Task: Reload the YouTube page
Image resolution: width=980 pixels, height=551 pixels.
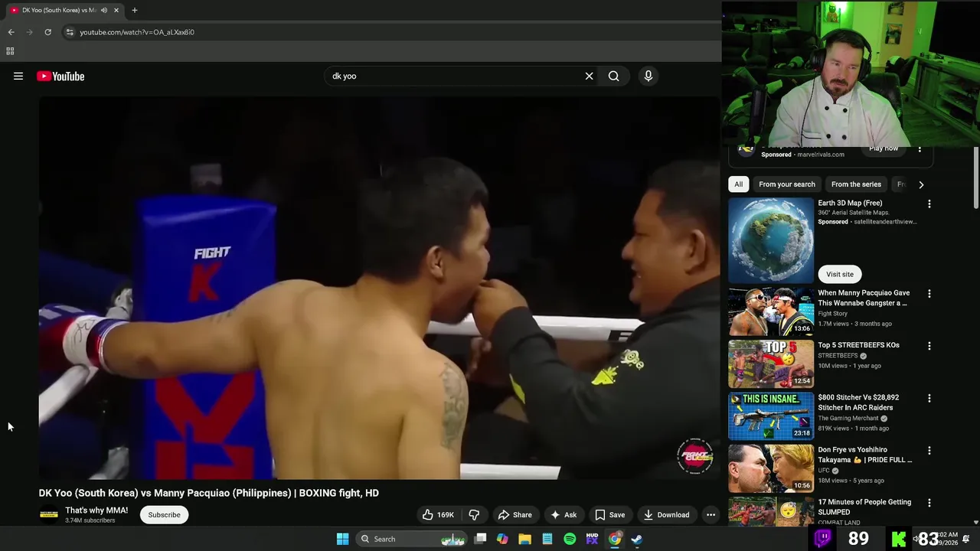Action: coord(47,32)
